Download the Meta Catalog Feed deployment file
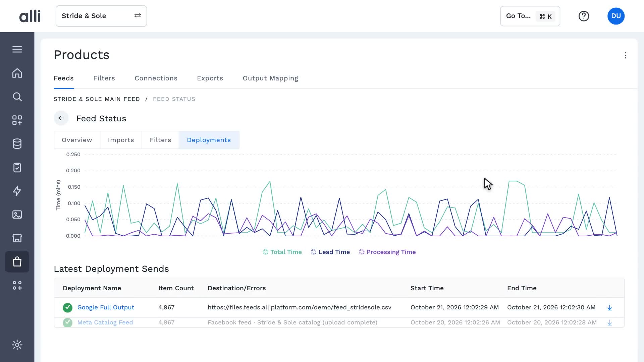Viewport: 644px width, 362px height. point(609,323)
